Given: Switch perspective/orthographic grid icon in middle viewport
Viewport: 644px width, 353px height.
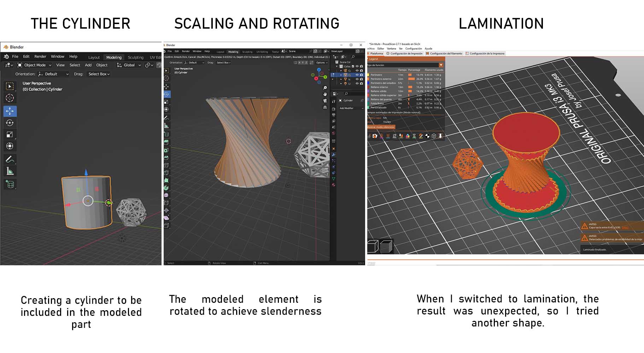Looking at the screenshot, I should click(x=325, y=107).
